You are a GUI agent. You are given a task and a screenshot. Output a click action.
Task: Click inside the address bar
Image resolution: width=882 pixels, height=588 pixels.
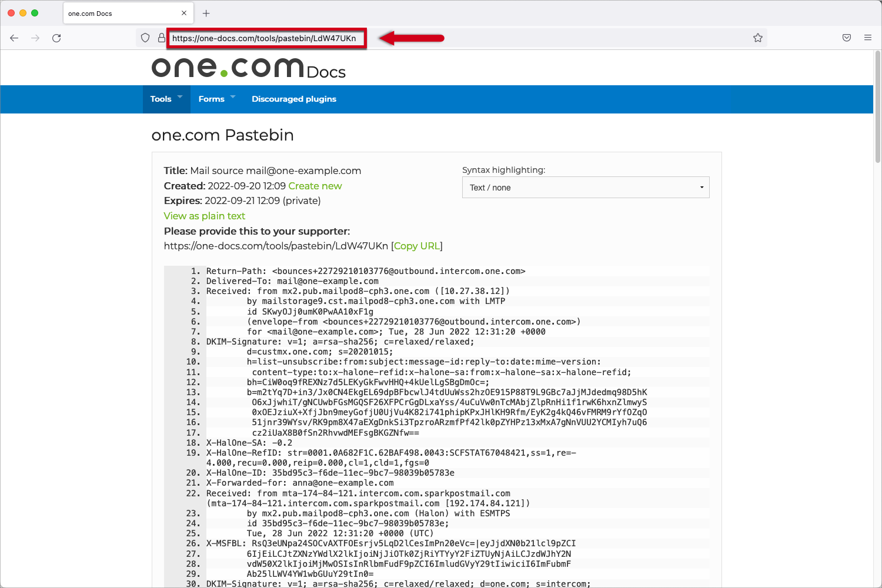coord(265,38)
